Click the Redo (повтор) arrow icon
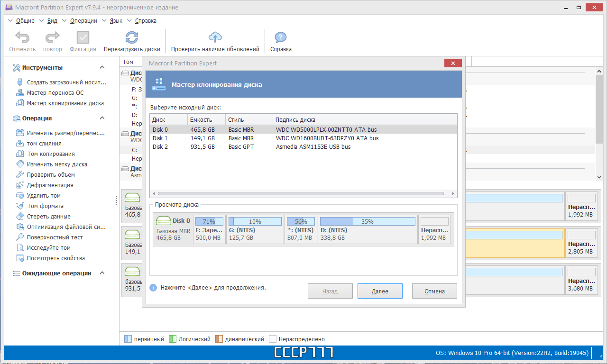This screenshot has height=364, width=607. click(52, 37)
